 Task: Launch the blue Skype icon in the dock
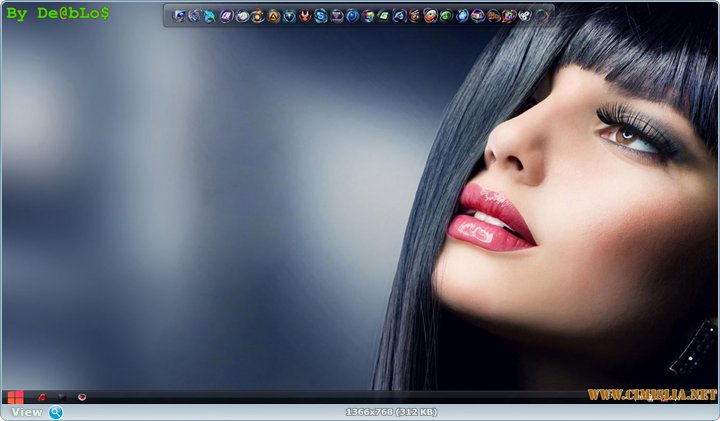(320, 16)
